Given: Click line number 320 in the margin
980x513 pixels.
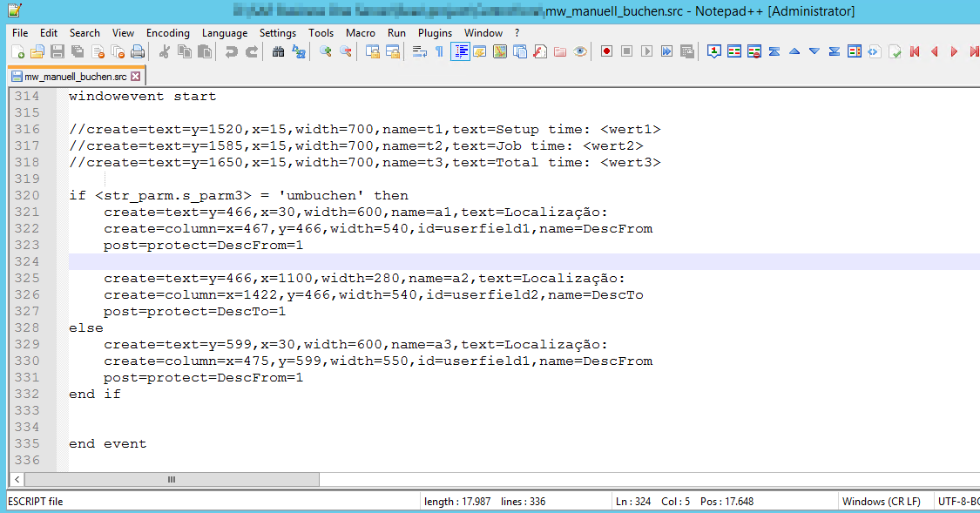Looking at the screenshot, I should (27, 196).
